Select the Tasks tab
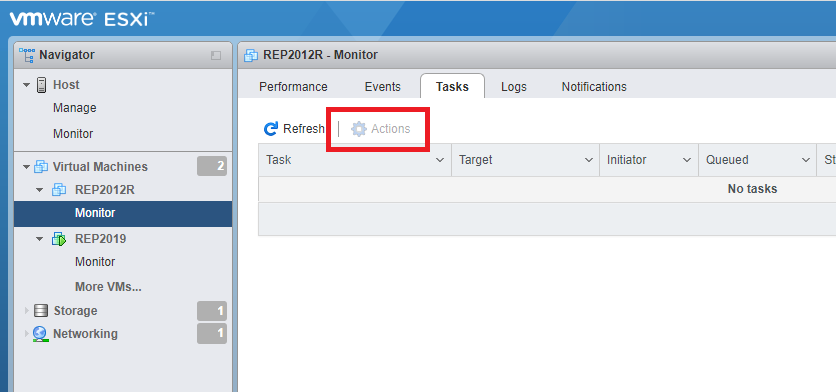The width and height of the screenshot is (836, 392). 452,86
